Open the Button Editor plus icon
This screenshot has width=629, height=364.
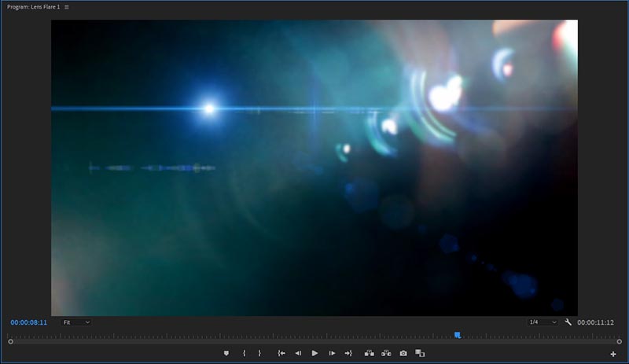(x=613, y=354)
